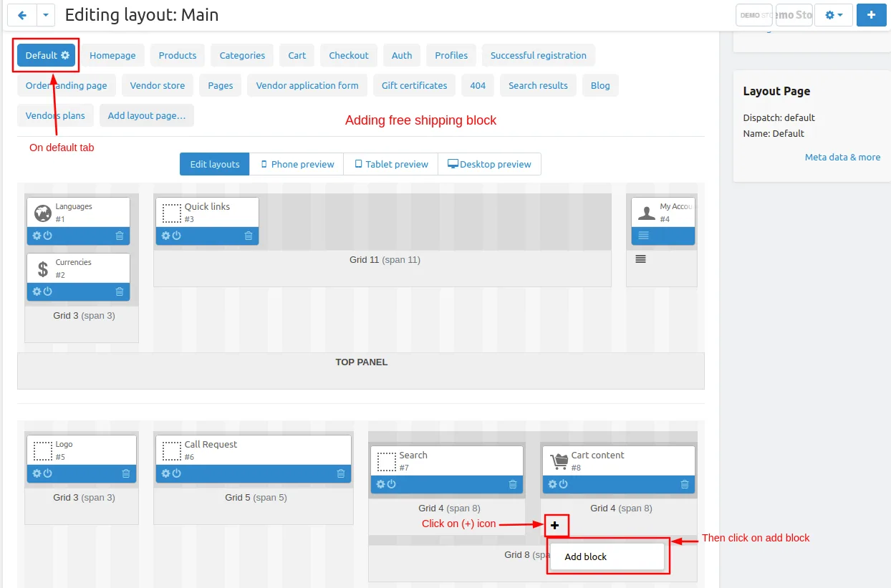Open the Search results tab

click(538, 85)
